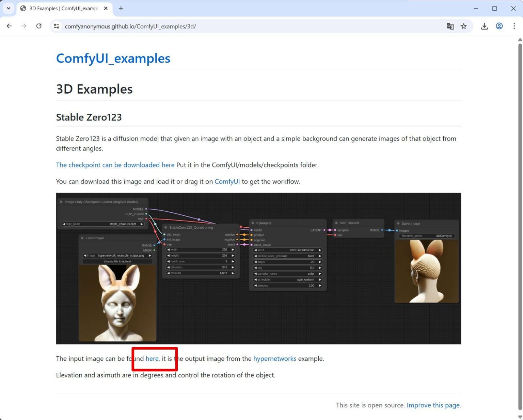Click the right arrow on ckpt_name widget

point(142,224)
